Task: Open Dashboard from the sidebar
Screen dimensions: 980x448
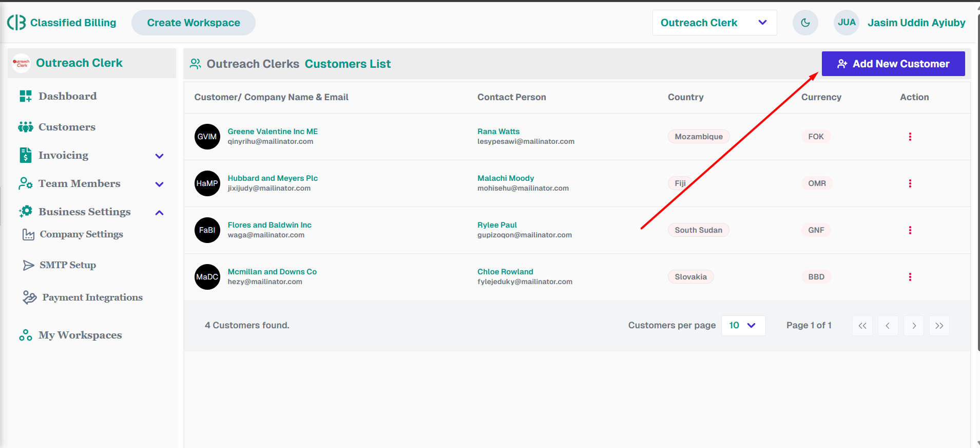Action: [x=67, y=96]
